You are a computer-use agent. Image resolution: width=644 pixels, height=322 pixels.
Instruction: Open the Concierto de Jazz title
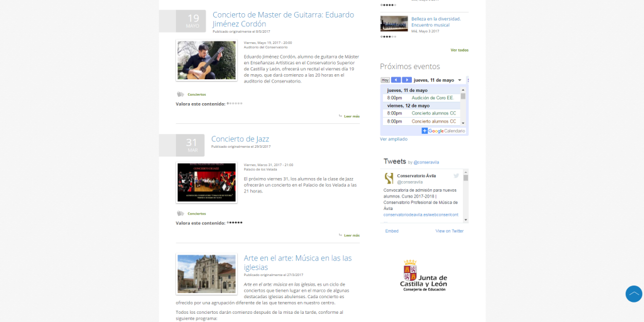pyautogui.click(x=240, y=139)
